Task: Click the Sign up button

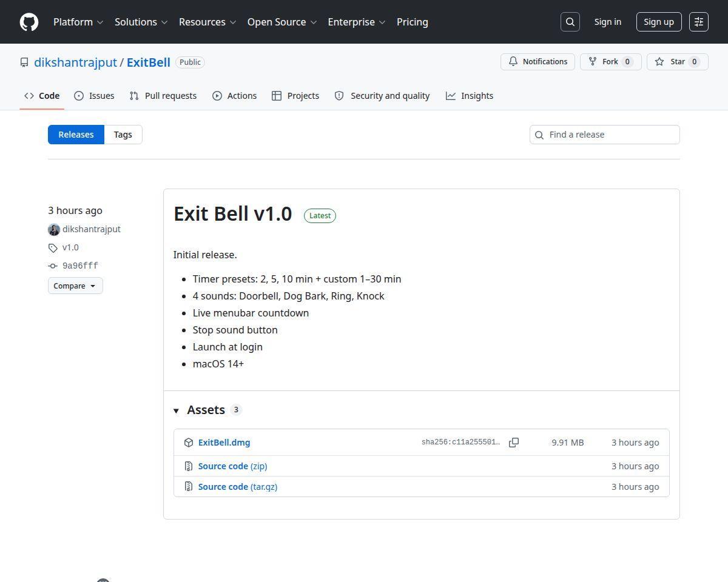Action: pyautogui.click(x=659, y=22)
